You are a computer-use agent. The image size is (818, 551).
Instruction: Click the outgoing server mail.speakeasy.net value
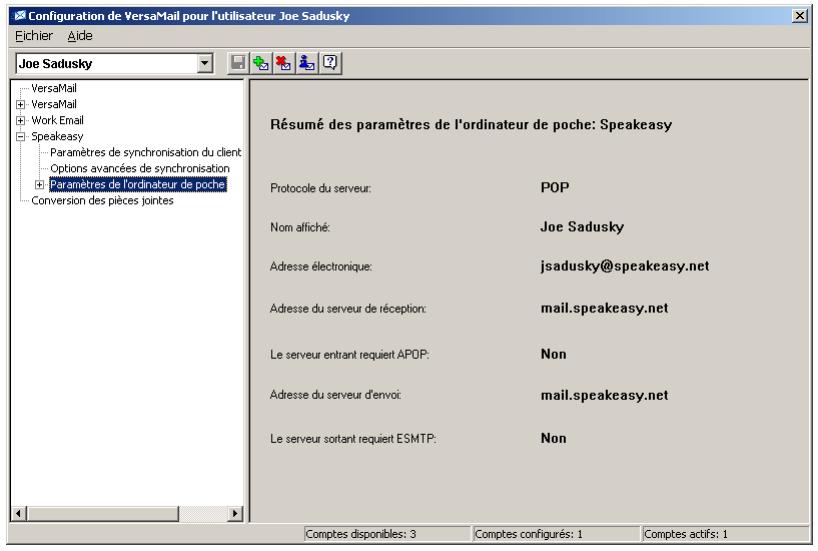[x=604, y=396]
